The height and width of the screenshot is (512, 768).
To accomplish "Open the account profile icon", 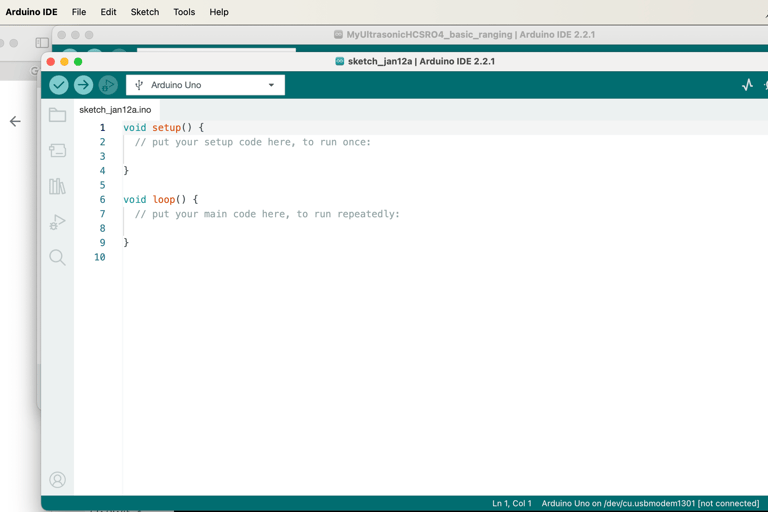I will [x=57, y=480].
